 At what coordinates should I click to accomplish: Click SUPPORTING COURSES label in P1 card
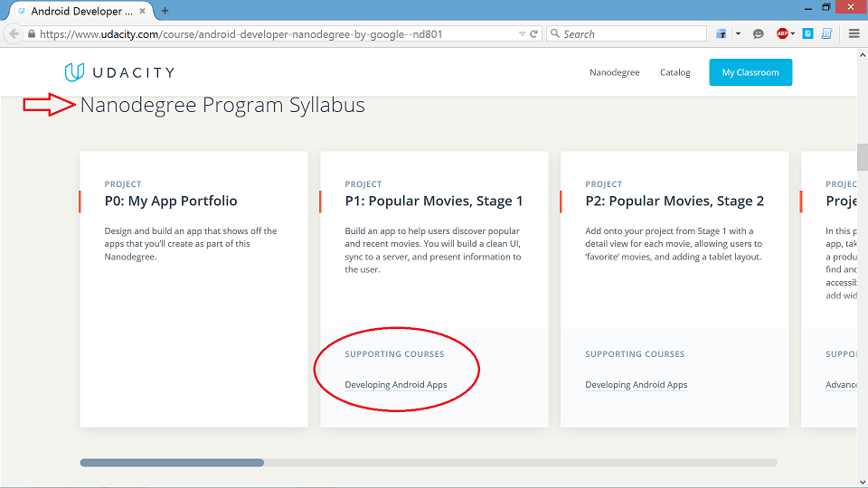click(394, 354)
